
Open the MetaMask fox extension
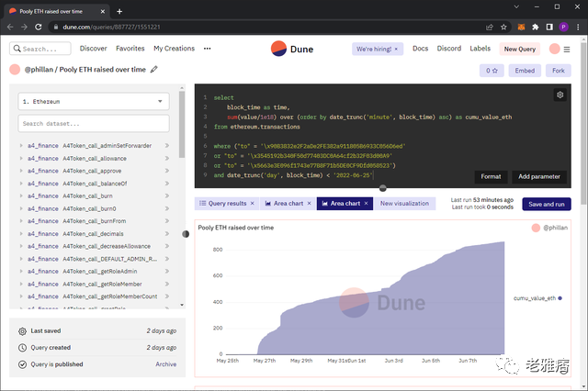pos(521,27)
